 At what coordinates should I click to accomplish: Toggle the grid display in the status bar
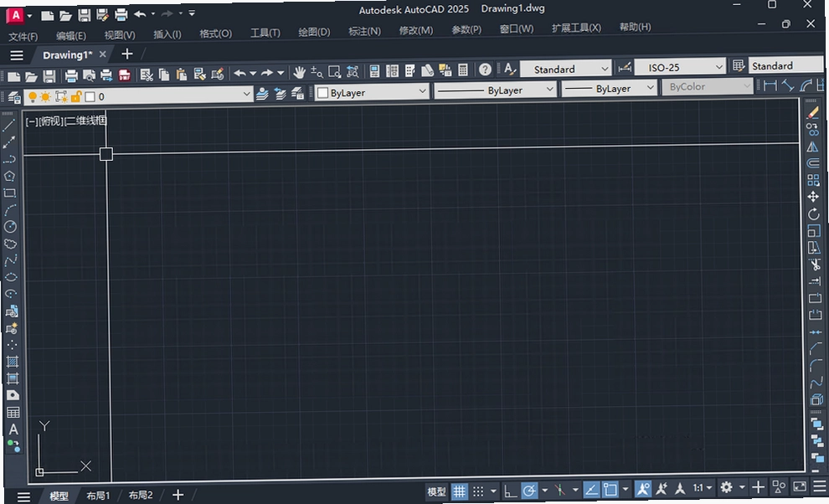(460, 491)
